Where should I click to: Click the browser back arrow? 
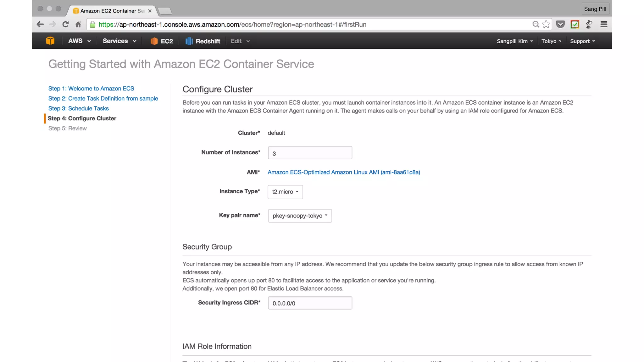[40, 25]
